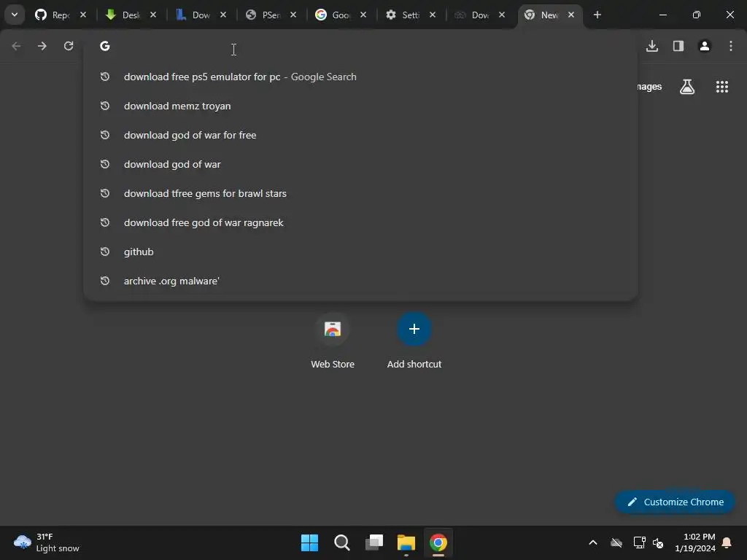The height and width of the screenshot is (560, 747).
Task: Open the Chrome three-dot menu
Action: (731, 46)
